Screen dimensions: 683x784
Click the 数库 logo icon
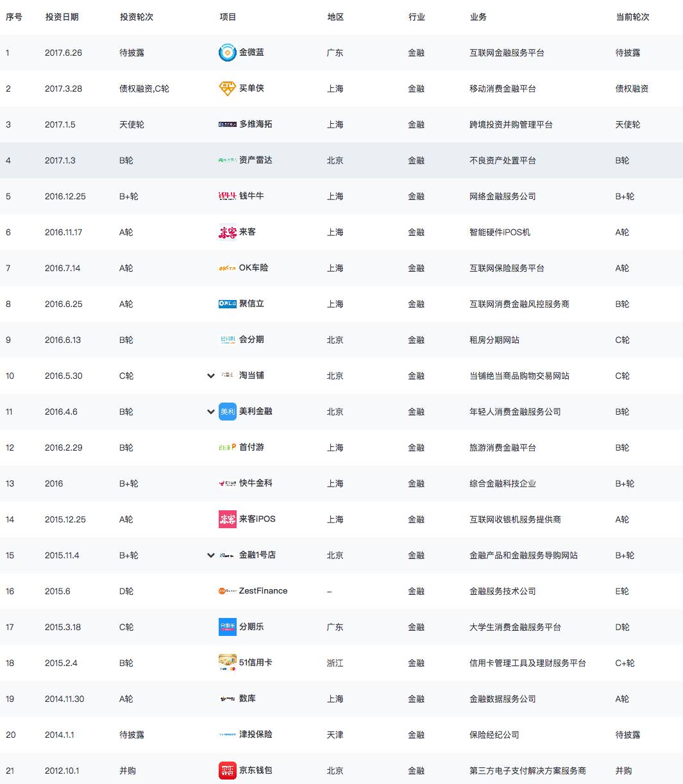(x=228, y=699)
